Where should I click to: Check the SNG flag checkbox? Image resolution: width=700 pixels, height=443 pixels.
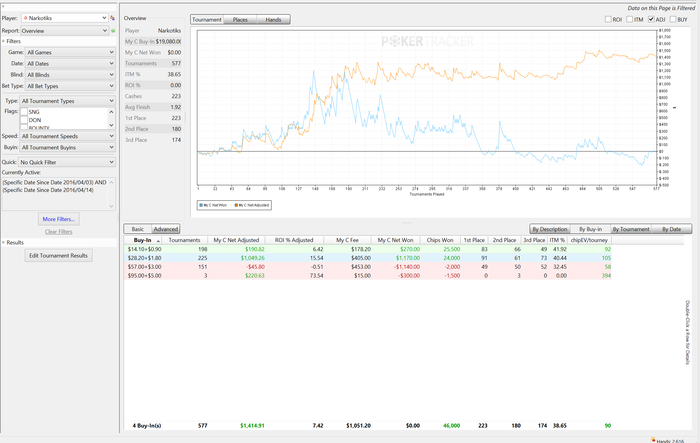pos(24,111)
